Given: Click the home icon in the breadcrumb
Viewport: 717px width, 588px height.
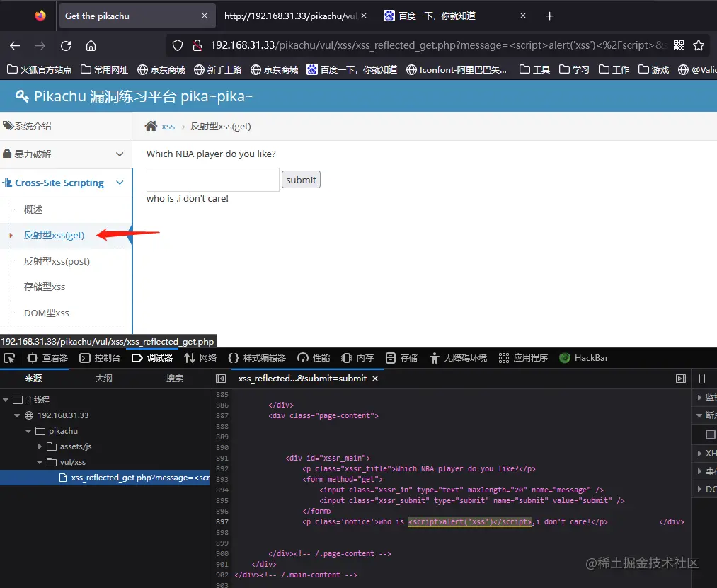Looking at the screenshot, I should pos(151,126).
